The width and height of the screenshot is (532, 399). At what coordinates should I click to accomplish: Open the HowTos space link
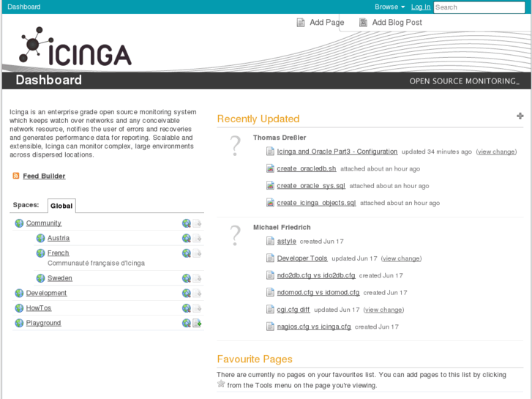click(39, 308)
